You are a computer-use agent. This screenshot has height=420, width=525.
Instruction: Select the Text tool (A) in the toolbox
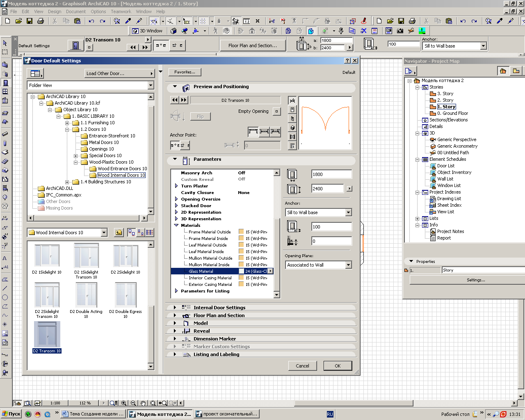click(x=5, y=258)
